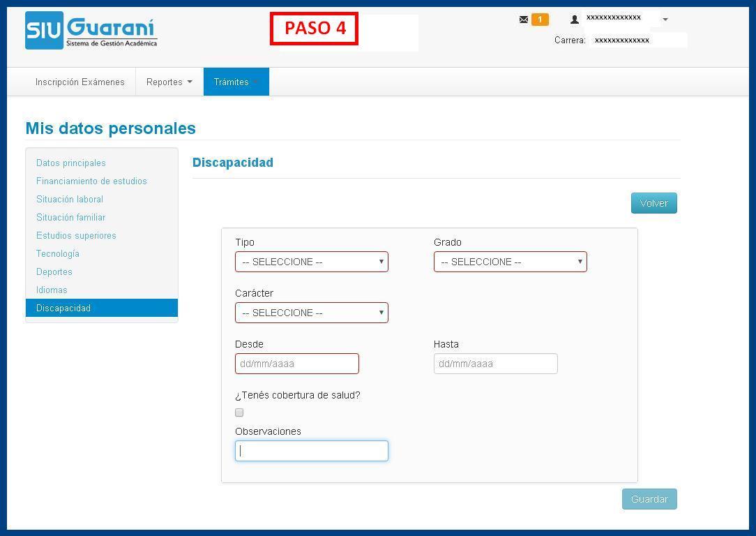Click the Desde date field
This screenshot has width=756, height=536.
click(296, 364)
